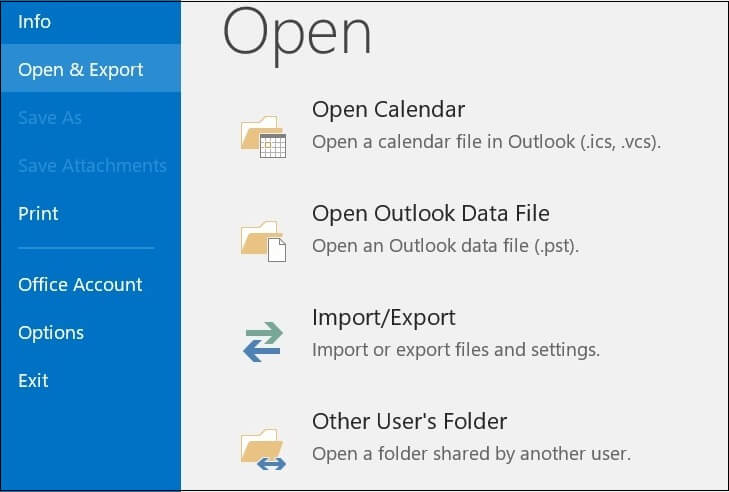Click the Import/Export arrows icon
Image resolution: width=729 pixels, height=492 pixels.
tap(263, 342)
